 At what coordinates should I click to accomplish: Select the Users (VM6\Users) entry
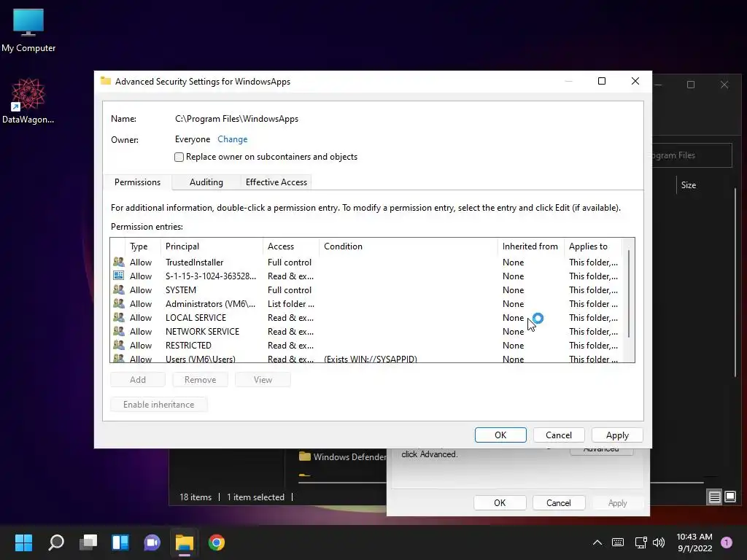click(368, 357)
